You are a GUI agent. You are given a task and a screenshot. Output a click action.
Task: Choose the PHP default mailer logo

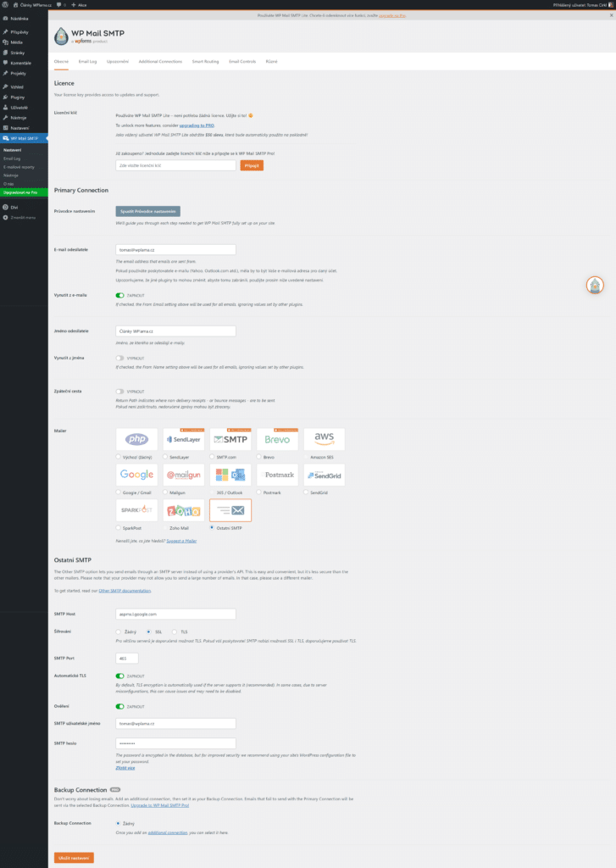pyautogui.click(x=136, y=440)
